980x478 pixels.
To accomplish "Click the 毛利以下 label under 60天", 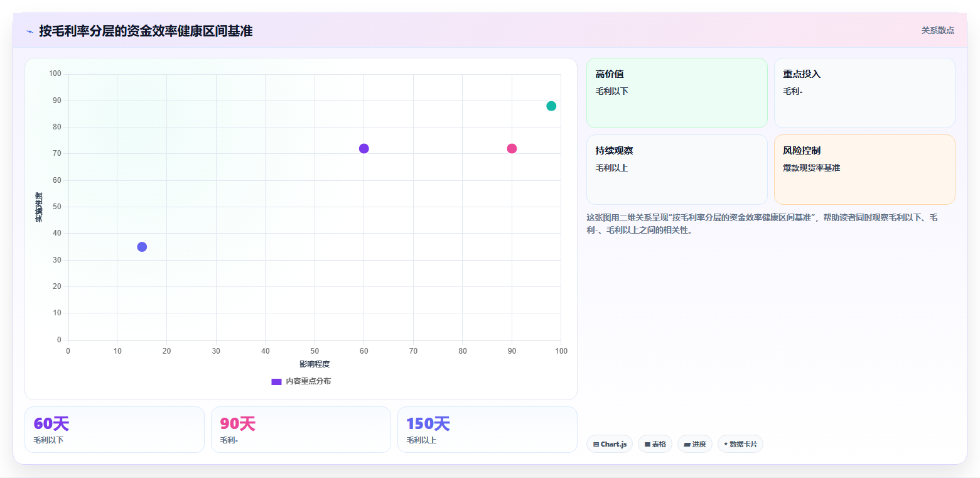I will 48,440.
